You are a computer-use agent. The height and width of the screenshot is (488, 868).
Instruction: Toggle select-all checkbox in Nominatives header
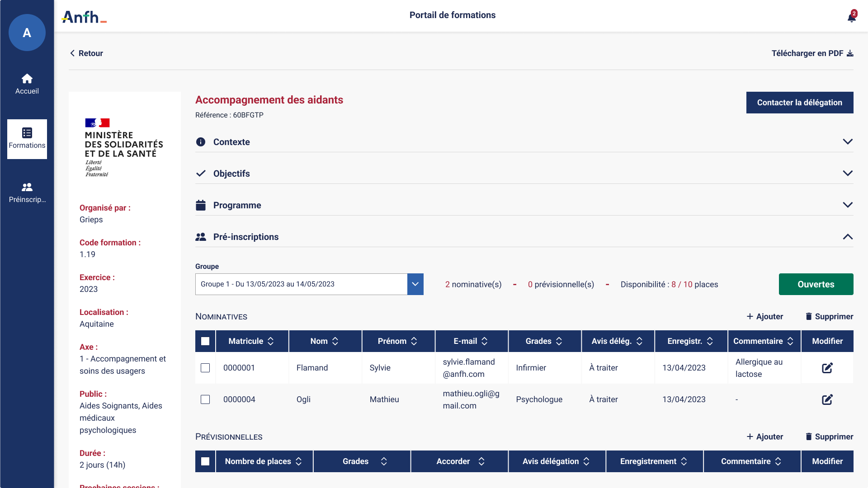coord(205,341)
